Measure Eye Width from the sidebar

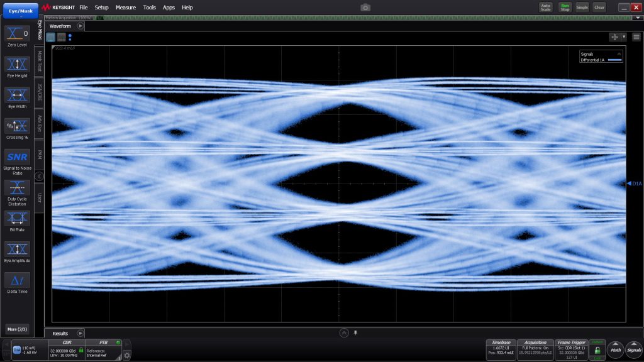pos(17,95)
